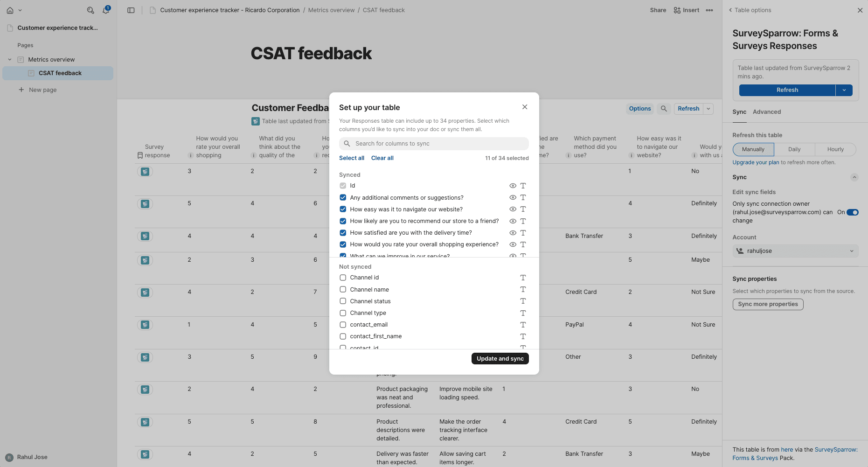Open the Insert menu
Screen dimensions: 868x467
tap(687, 10)
